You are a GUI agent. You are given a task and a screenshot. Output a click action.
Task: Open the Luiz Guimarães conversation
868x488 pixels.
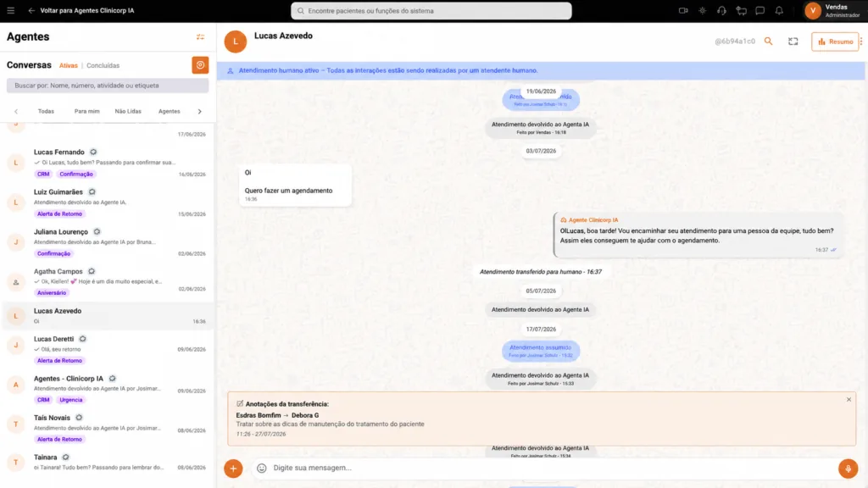pos(108,202)
